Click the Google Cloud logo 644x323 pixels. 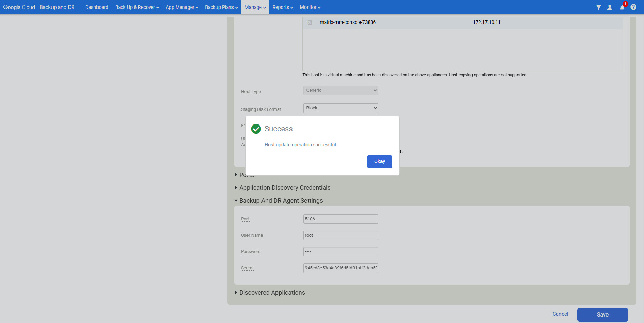[x=19, y=7]
